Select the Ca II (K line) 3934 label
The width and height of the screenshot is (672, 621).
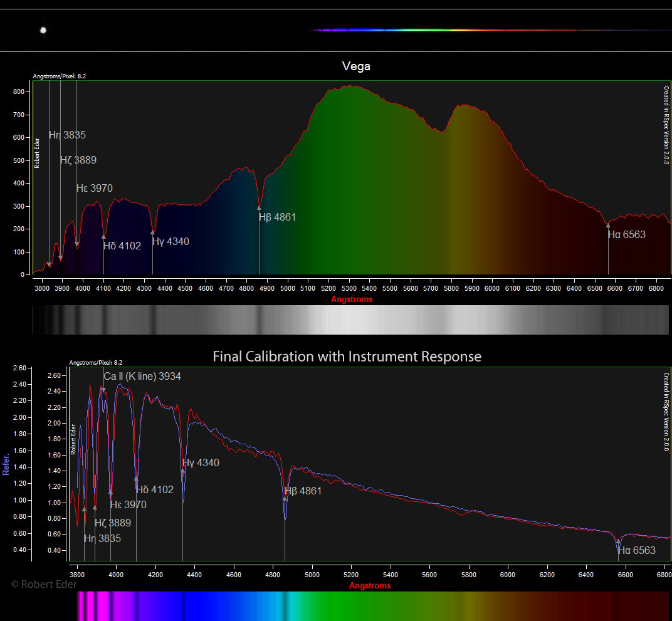click(142, 376)
